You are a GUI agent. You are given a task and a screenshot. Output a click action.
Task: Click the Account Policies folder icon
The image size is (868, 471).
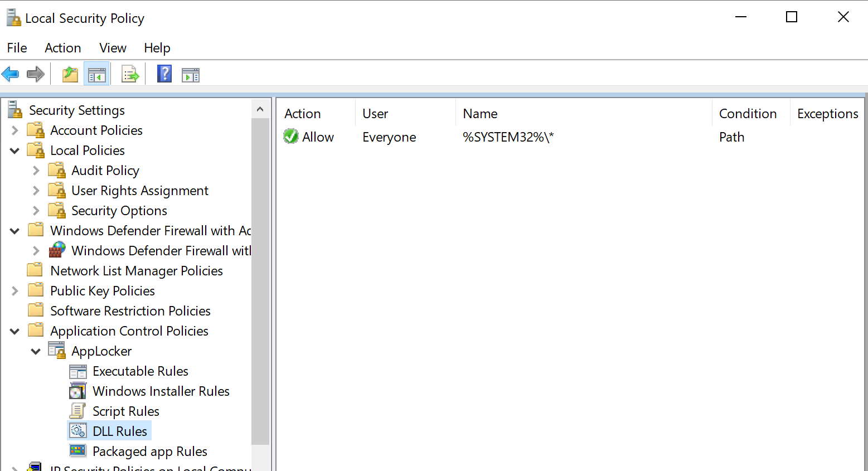pos(36,130)
